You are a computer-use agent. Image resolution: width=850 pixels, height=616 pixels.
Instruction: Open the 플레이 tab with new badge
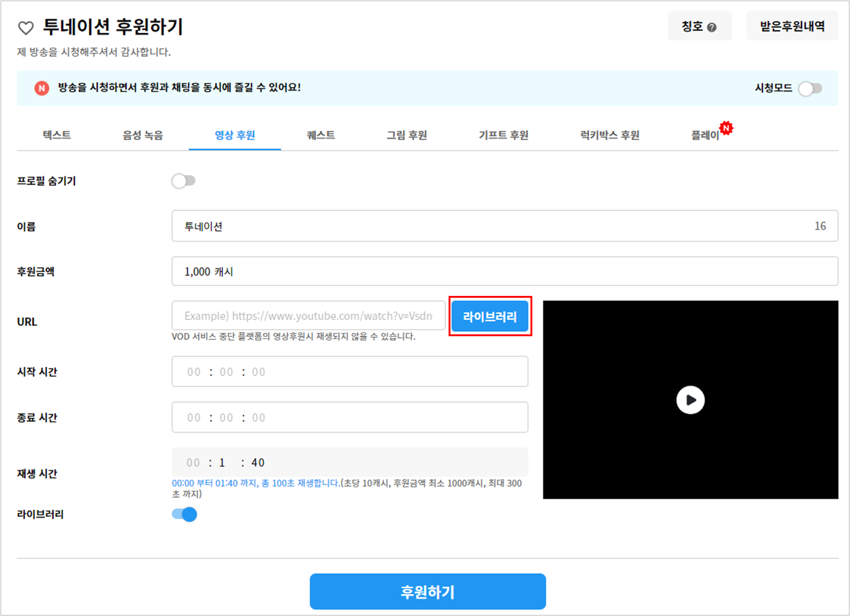[705, 135]
